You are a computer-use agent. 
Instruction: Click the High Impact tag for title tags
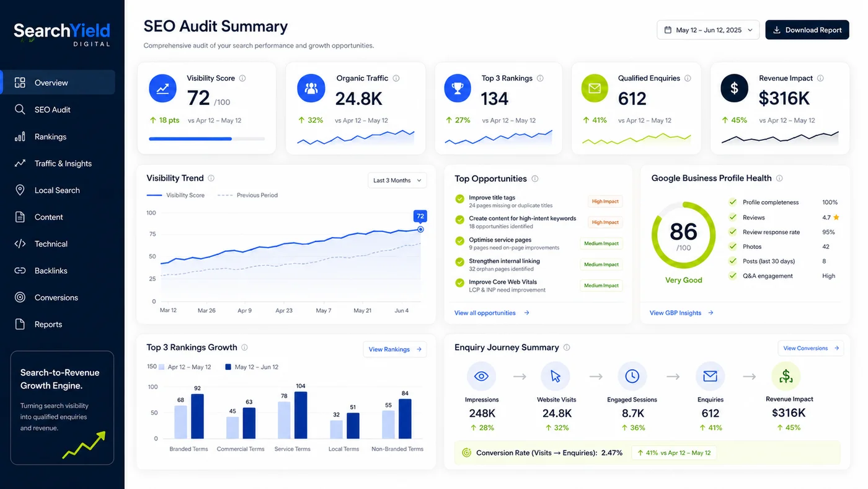tap(605, 201)
